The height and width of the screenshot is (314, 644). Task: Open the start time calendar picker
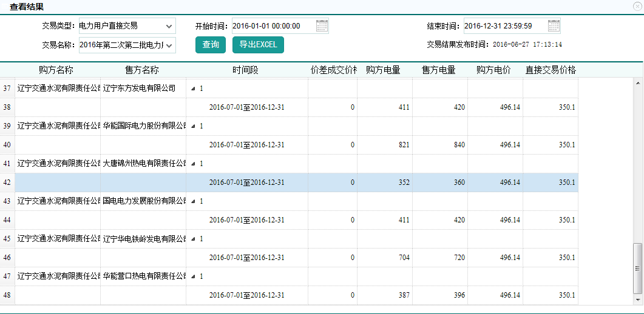pyautogui.click(x=322, y=26)
